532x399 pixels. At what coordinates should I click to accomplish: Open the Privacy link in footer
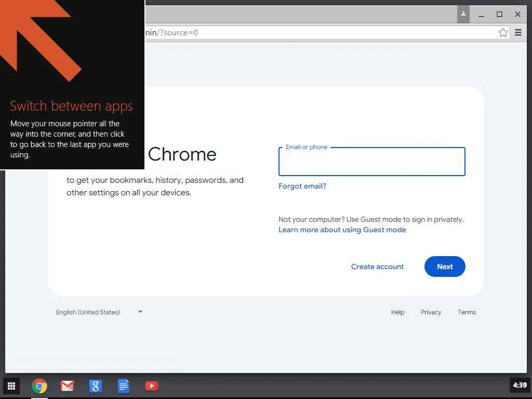point(431,312)
